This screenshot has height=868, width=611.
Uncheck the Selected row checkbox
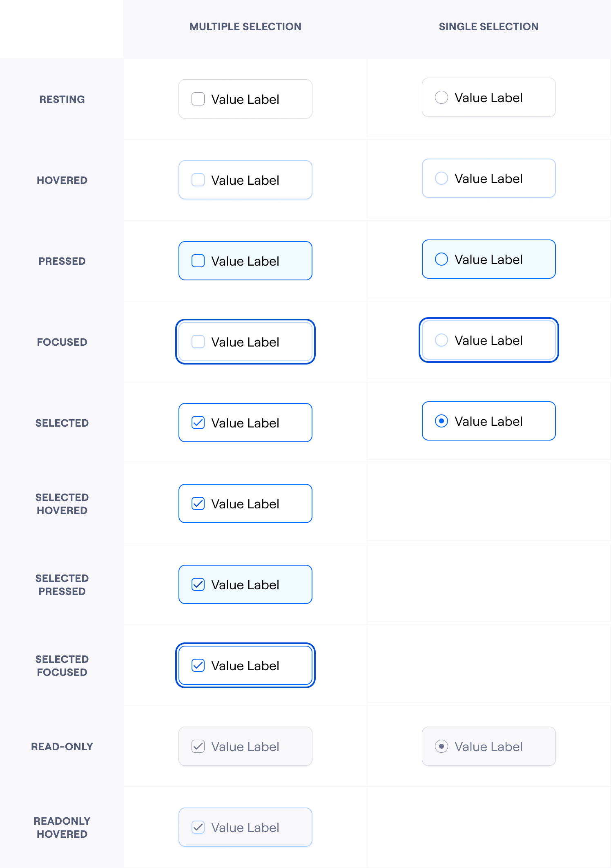point(198,423)
